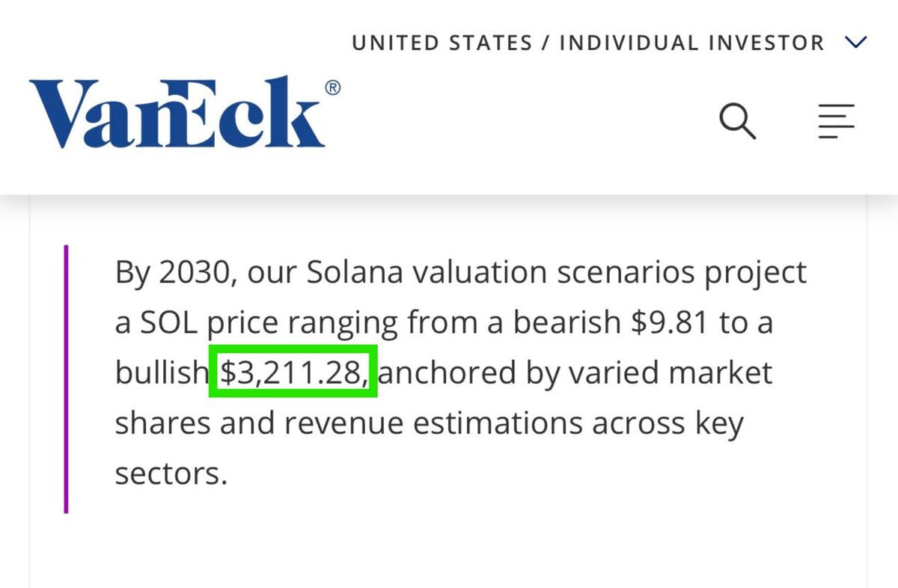Viewport: 898px width, 588px height.
Task: Click the registered trademark symbol by logo
Action: (333, 88)
